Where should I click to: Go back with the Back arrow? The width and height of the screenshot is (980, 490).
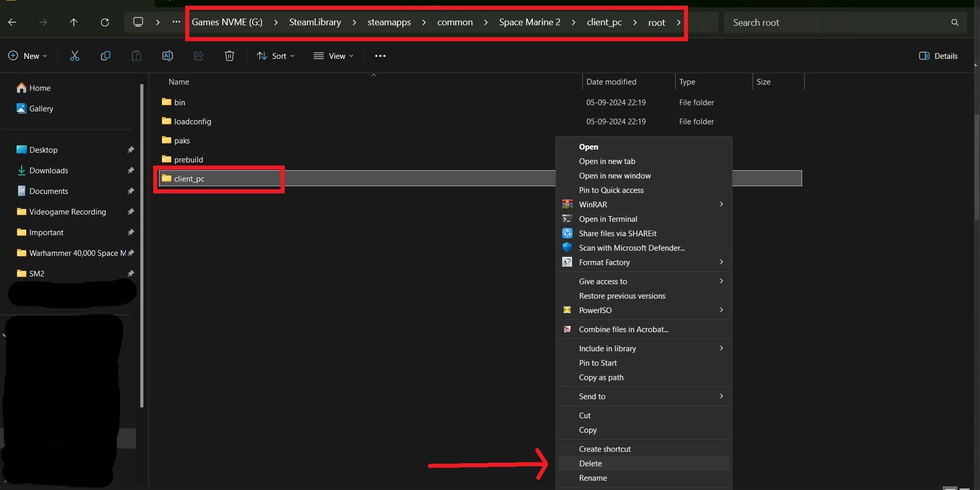(12, 22)
